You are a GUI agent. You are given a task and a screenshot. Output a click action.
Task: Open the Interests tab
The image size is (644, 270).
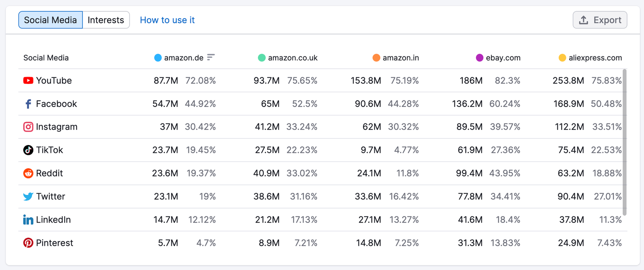(x=106, y=20)
